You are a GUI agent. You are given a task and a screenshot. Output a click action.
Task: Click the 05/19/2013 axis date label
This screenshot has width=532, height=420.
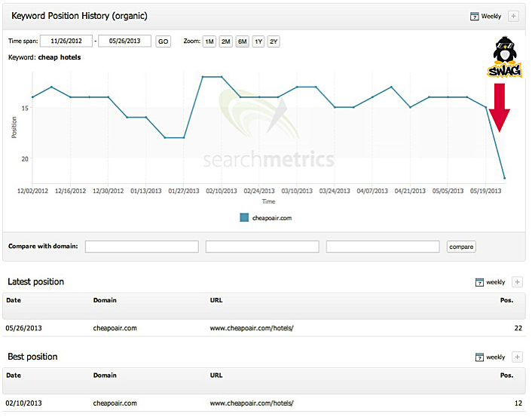click(485, 191)
